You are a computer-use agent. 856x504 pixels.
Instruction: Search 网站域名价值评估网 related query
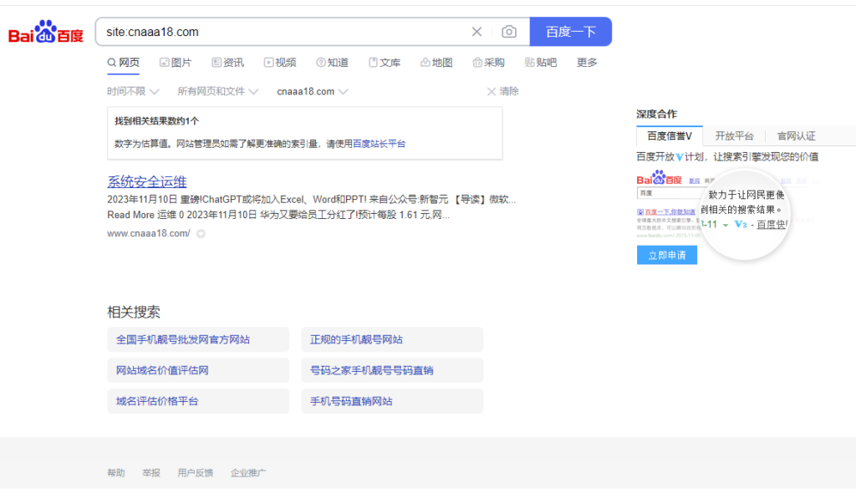pyautogui.click(x=198, y=370)
